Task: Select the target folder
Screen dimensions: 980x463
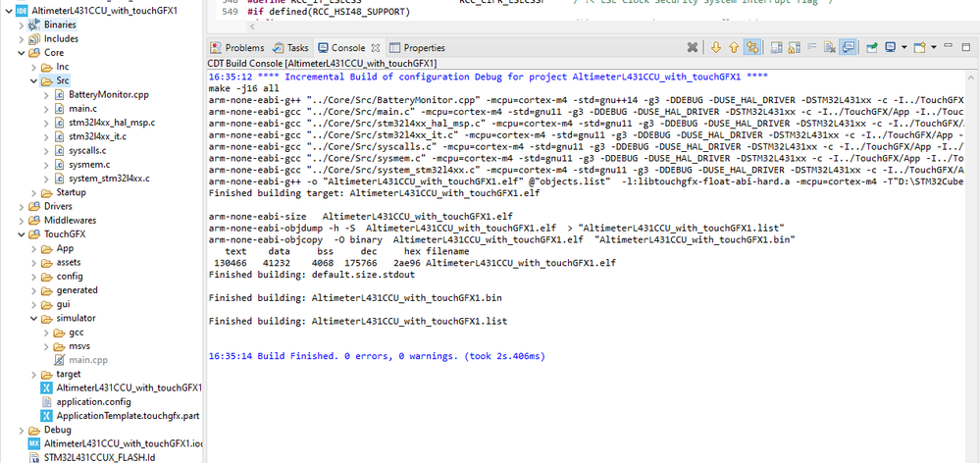Action: (61, 375)
